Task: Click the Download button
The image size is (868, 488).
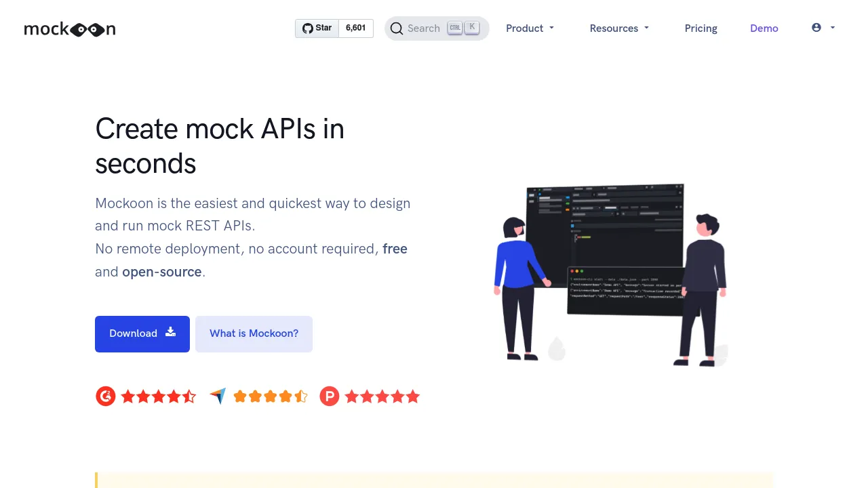Action: click(142, 333)
